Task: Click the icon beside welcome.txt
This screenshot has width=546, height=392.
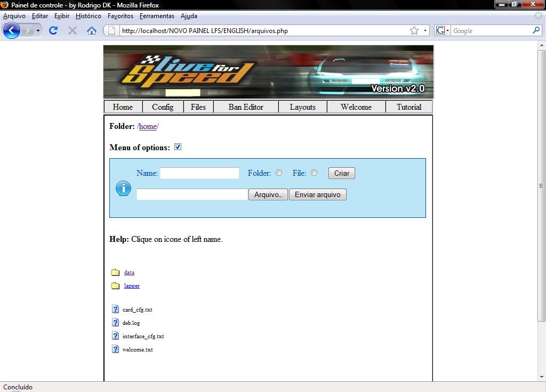Action: point(115,349)
